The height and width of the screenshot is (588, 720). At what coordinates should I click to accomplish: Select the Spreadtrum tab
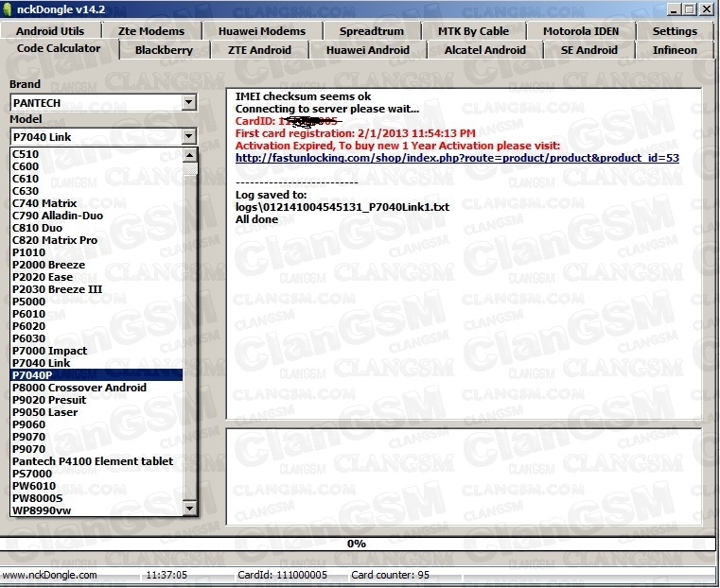point(372,31)
